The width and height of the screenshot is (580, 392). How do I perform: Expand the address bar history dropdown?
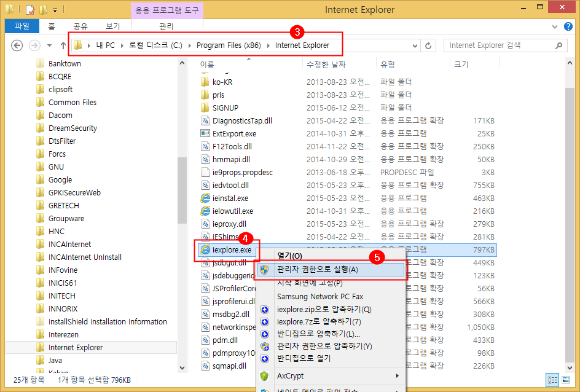tap(415, 46)
